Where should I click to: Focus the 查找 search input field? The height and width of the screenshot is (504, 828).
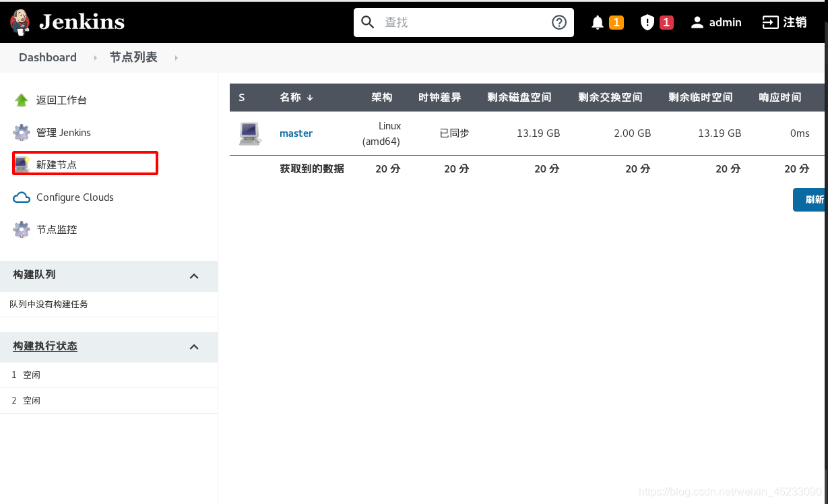coord(464,22)
